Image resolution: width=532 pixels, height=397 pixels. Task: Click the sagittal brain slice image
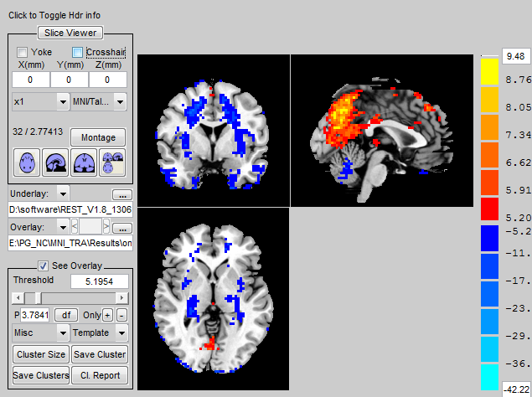[x=382, y=131]
